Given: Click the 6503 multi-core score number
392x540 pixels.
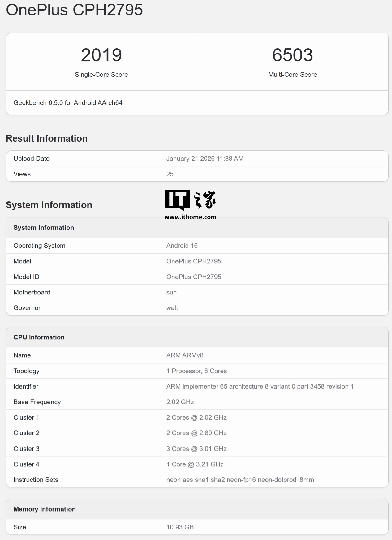Looking at the screenshot, I should tap(292, 55).
